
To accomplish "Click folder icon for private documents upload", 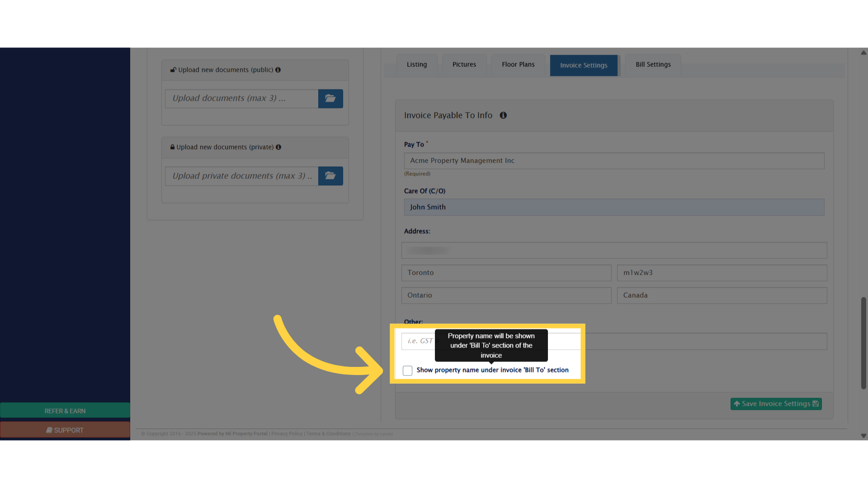I will (330, 176).
